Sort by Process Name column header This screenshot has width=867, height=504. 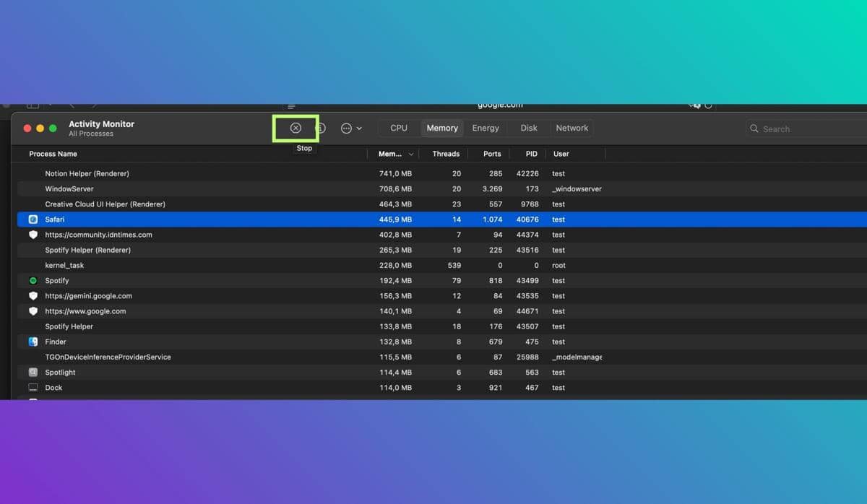(53, 154)
